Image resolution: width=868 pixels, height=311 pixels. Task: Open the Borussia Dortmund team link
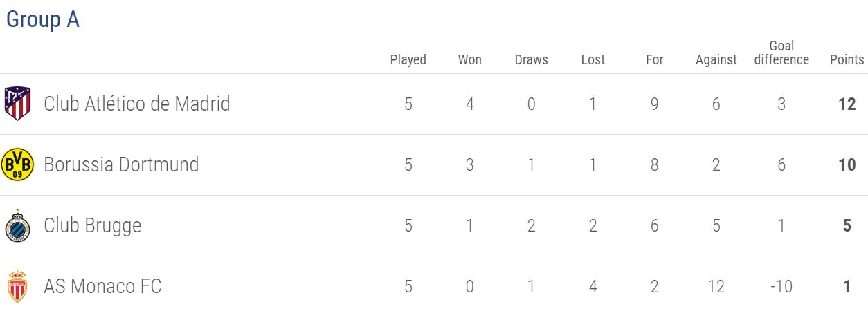click(121, 164)
